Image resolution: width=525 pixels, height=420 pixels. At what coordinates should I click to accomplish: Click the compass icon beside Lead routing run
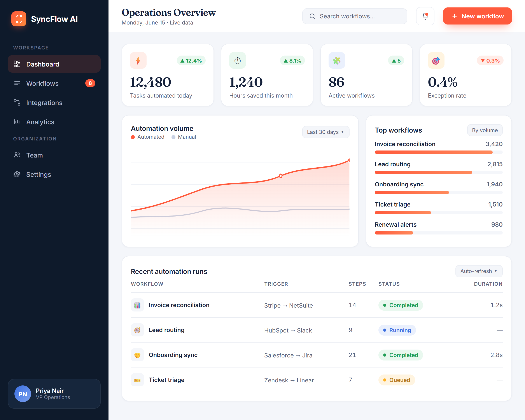[x=137, y=330]
